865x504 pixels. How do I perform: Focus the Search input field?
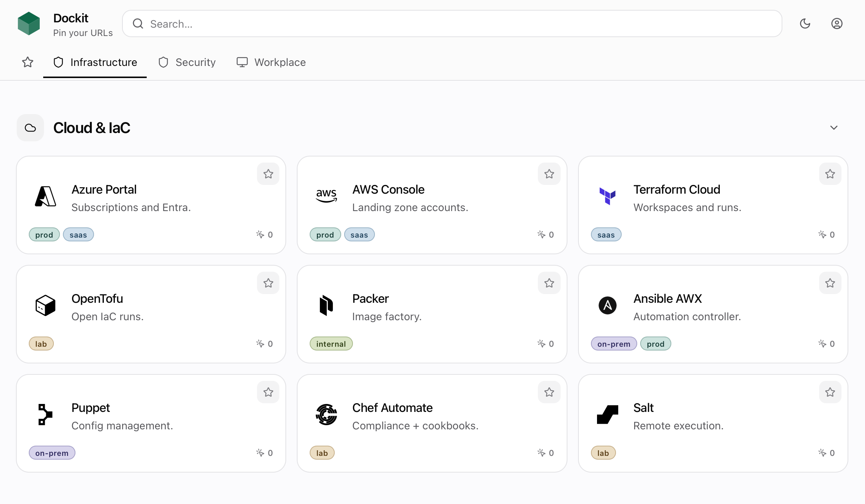point(452,24)
